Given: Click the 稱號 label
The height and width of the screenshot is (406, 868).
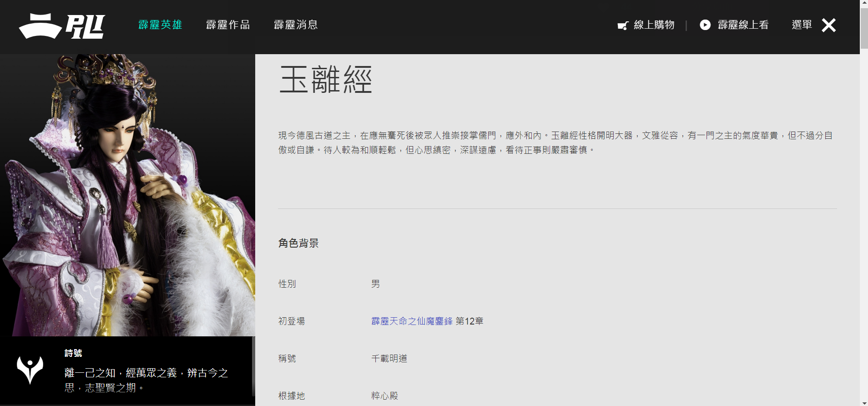Looking at the screenshot, I should pyautogui.click(x=287, y=359).
